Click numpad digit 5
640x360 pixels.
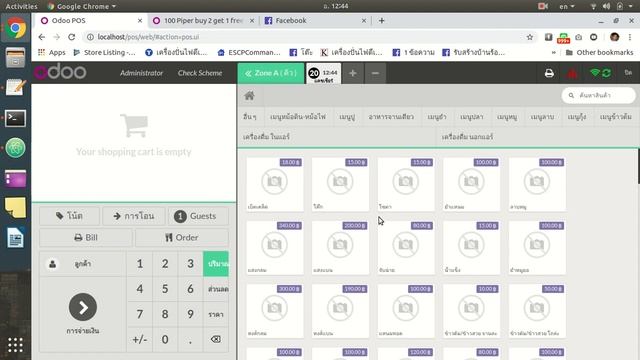click(x=165, y=289)
